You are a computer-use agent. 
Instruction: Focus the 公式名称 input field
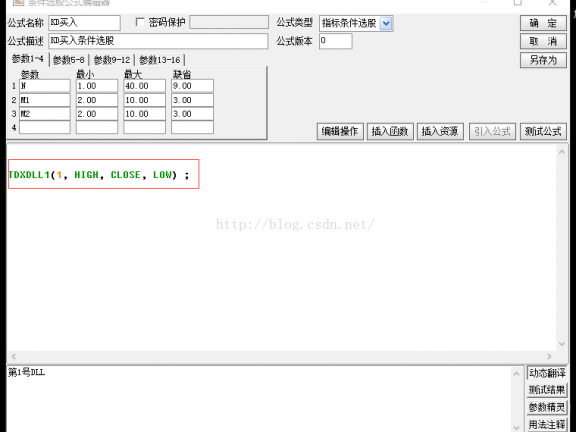coord(84,23)
